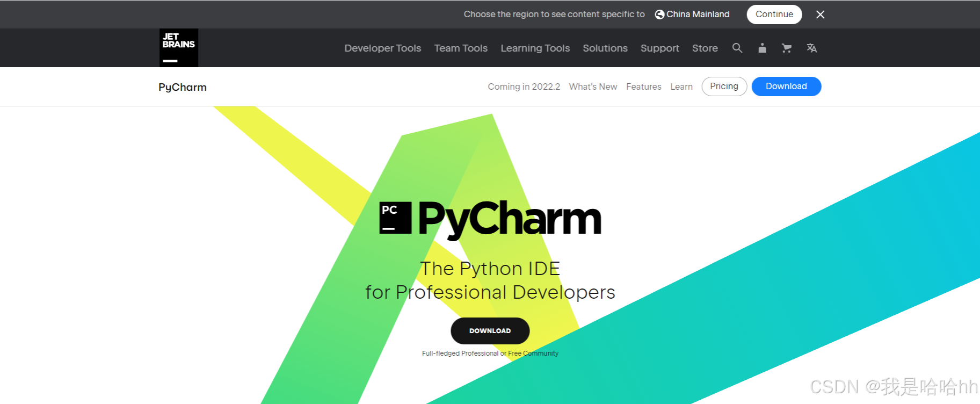Open the account profile icon
This screenshot has height=404, width=980.
pos(762,48)
